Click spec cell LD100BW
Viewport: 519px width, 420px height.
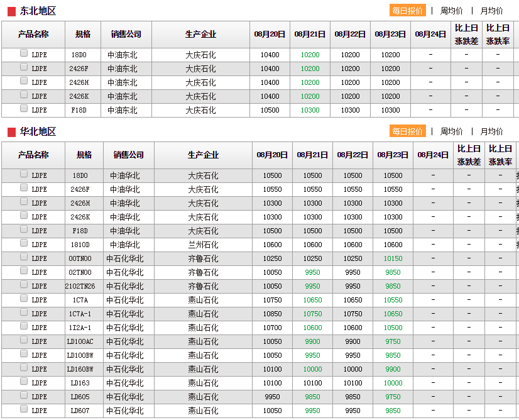[80, 355]
